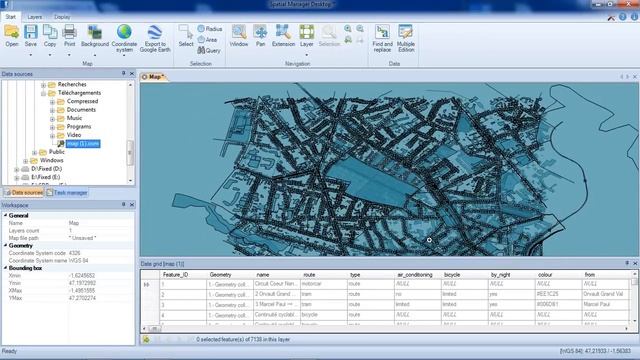This screenshot has height=360, width=640.
Task: Click the blue help question icon
Action: (x=622, y=17)
